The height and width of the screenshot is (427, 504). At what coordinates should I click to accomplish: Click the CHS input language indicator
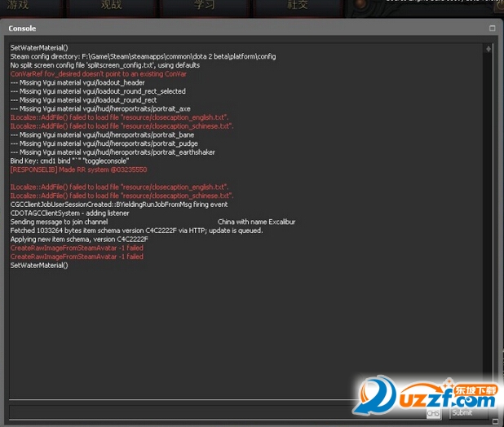click(x=433, y=413)
